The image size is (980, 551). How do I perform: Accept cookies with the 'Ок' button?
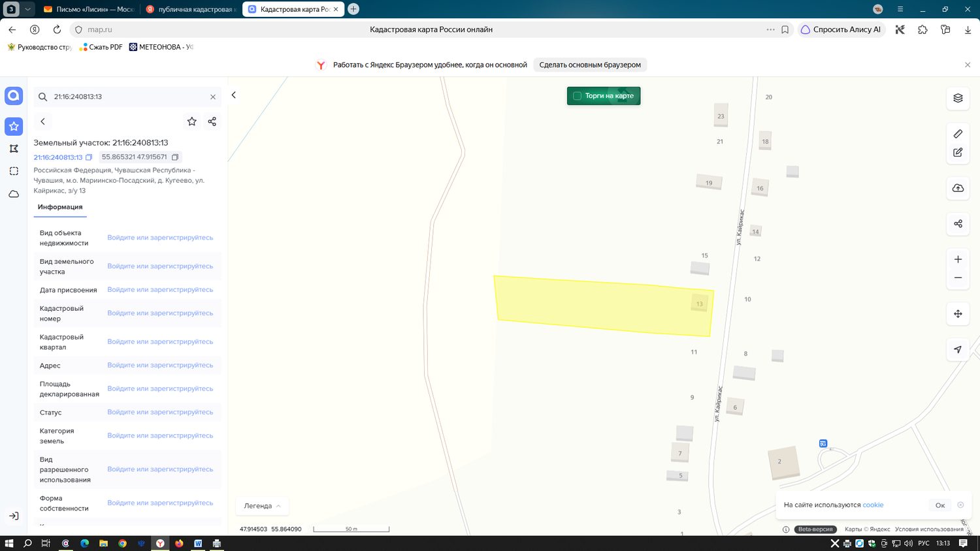coord(940,505)
